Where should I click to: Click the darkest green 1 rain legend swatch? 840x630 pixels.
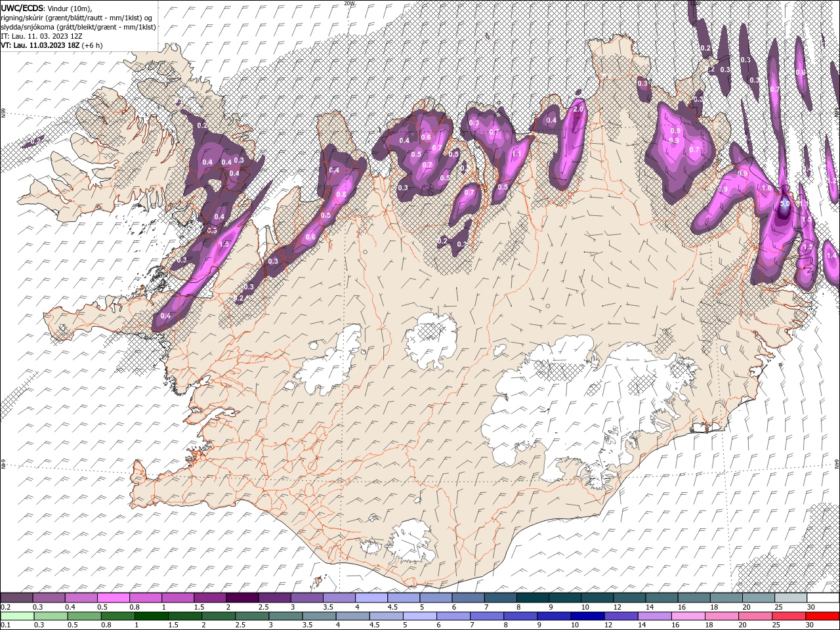[x=151, y=616]
